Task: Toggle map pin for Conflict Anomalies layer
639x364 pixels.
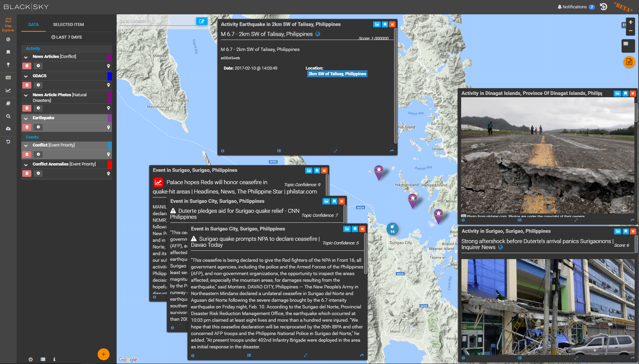Action: pyautogui.click(x=108, y=174)
